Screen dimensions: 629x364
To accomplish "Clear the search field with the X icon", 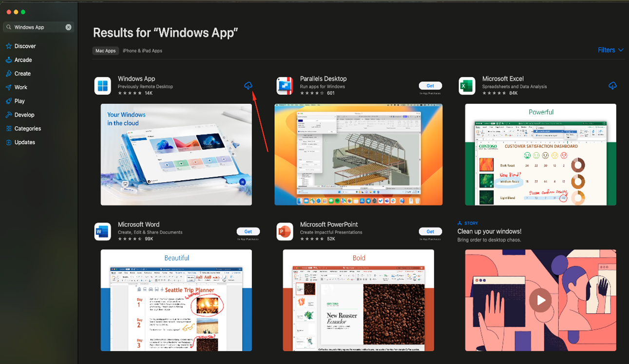I will [x=69, y=27].
